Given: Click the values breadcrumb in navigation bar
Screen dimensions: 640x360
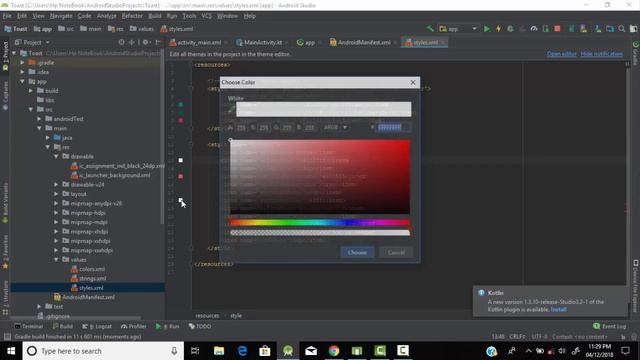Looking at the screenshot, I should pyautogui.click(x=142, y=29).
